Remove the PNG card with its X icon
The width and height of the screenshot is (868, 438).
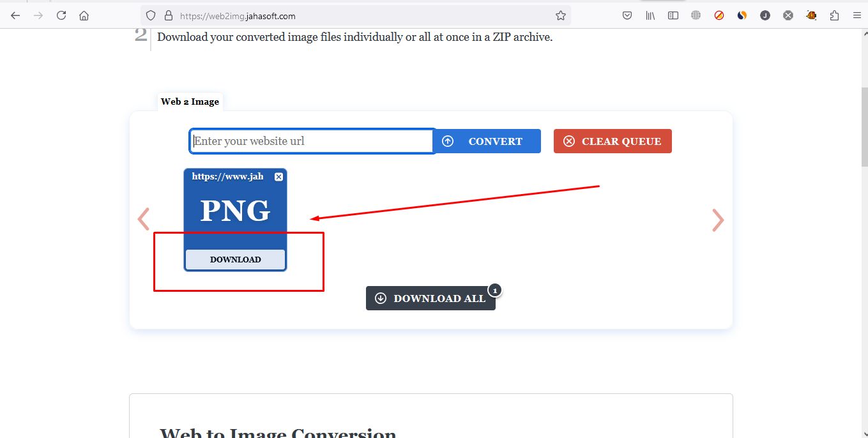278,177
